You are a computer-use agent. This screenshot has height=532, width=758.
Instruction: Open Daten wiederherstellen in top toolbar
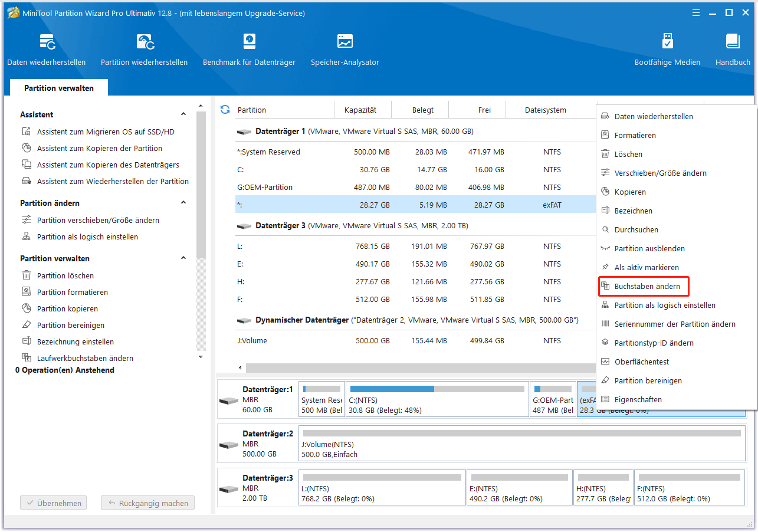pos(46,50)
